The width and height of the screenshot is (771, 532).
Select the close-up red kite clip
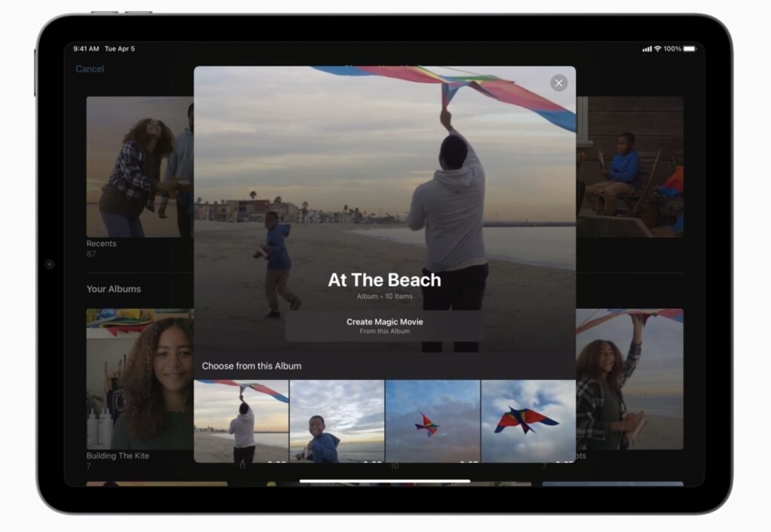click(x=529, y=421)
